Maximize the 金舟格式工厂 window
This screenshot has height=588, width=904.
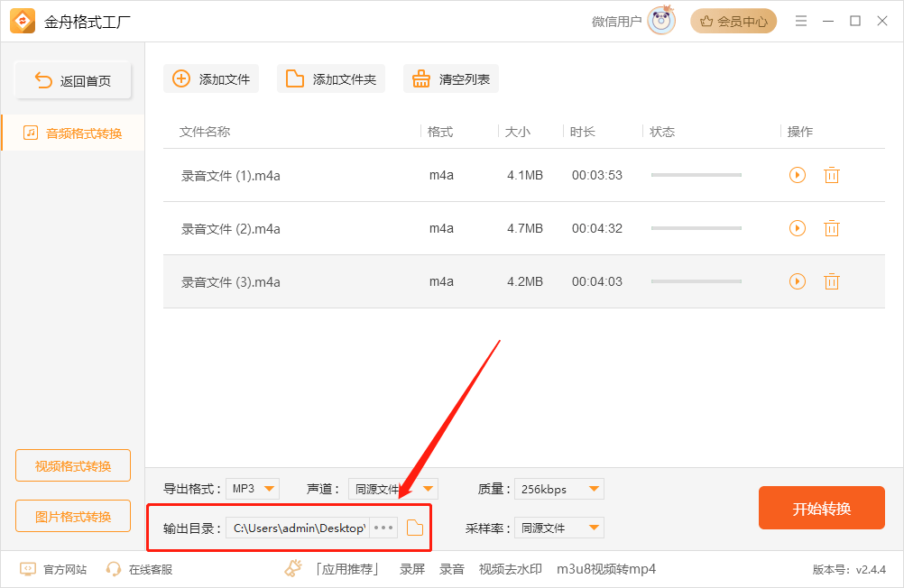pyautogui.click(x=855, y=22)
